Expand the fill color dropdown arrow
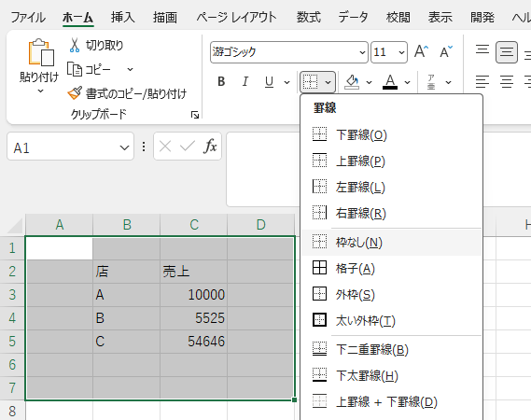The image size is (531, 420). point(370,82)
